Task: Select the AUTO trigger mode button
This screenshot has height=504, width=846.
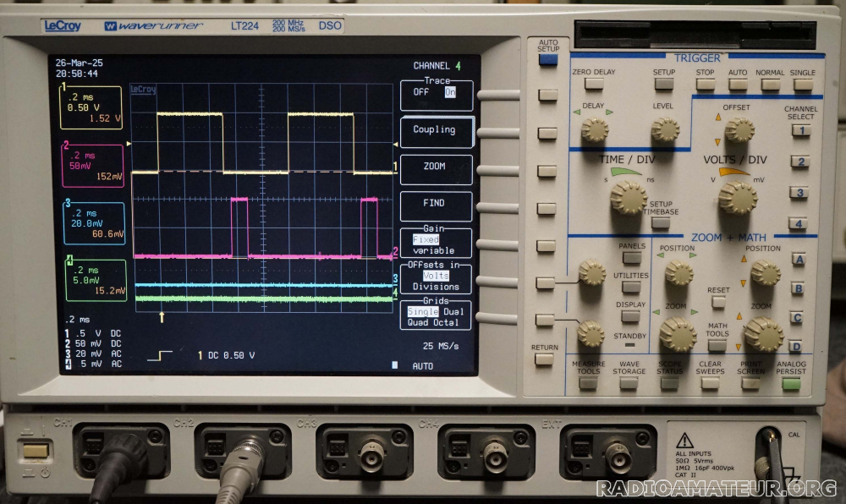Action: point(738,84)
